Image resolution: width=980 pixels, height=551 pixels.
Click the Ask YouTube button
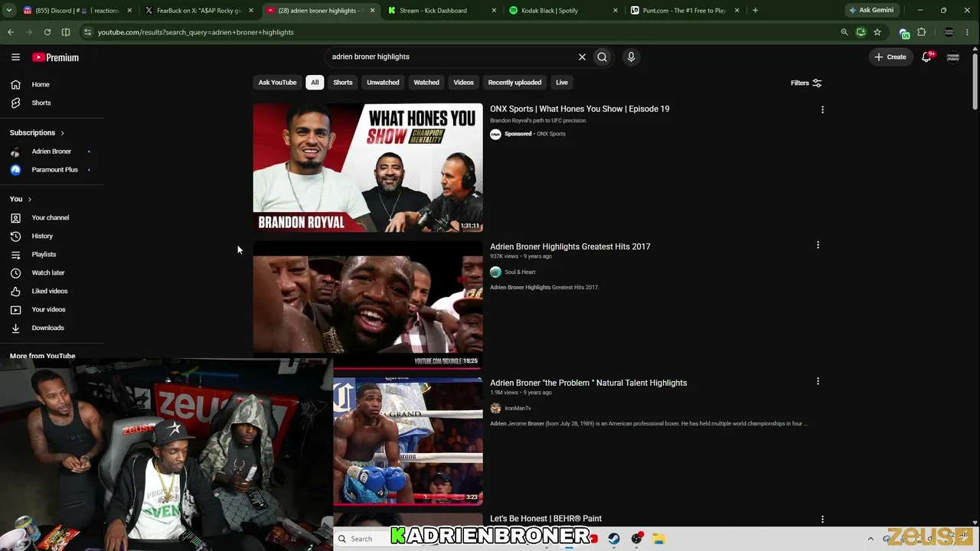(277, 83)
